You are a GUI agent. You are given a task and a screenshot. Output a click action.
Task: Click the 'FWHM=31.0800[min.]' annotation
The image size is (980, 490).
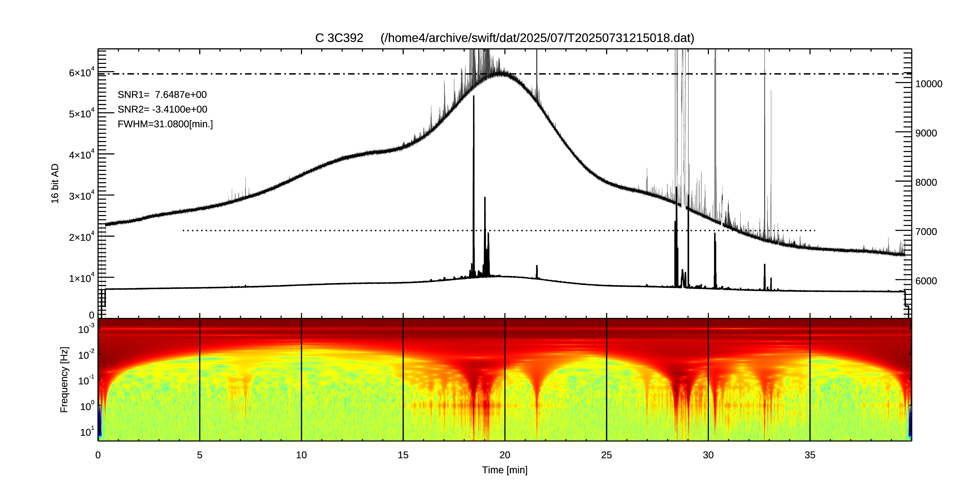165,125
